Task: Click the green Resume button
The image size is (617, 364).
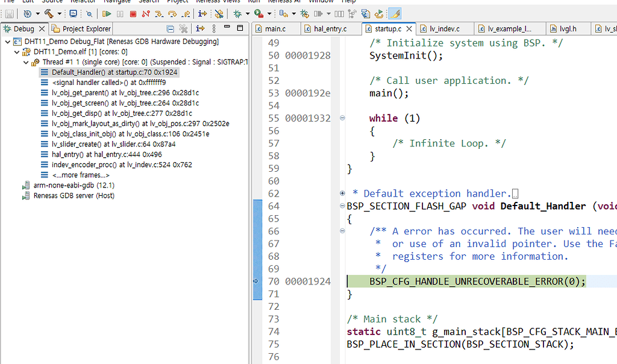Action: (x=106, y=14)
